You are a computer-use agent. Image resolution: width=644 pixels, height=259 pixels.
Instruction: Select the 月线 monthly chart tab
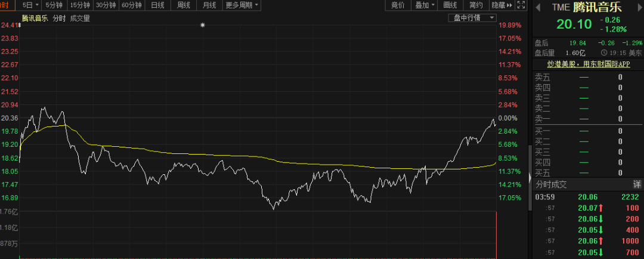pyautogui.click(x=209, y=5)
